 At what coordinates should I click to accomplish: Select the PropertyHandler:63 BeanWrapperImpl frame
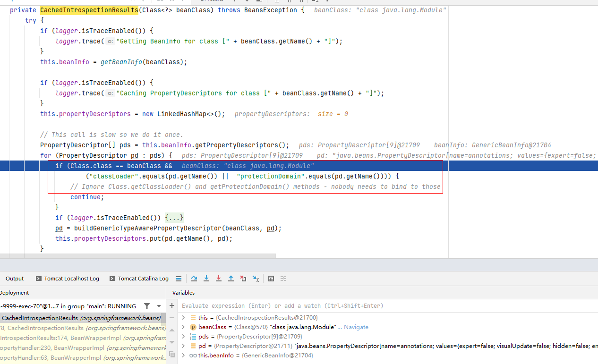pos(83,358)
